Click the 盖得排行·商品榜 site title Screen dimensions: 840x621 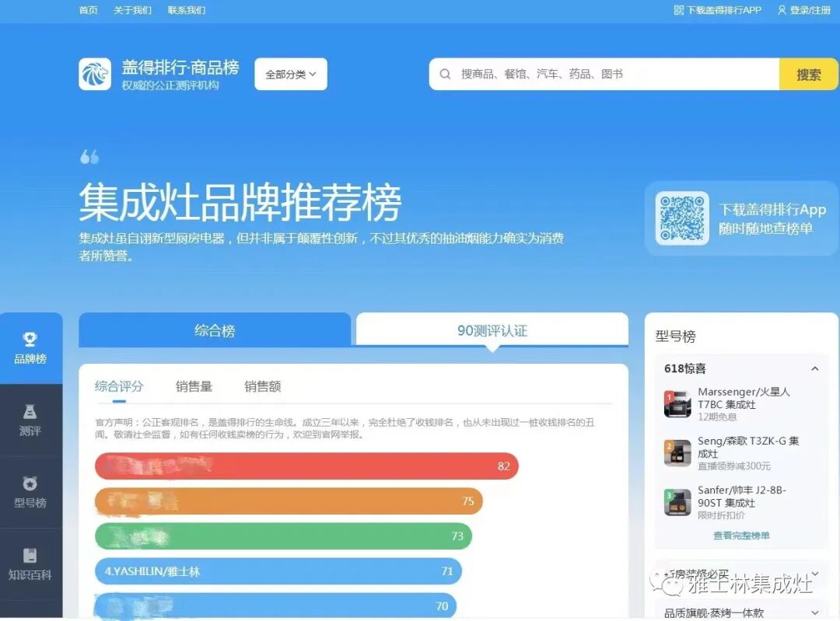tap(180, 68)
